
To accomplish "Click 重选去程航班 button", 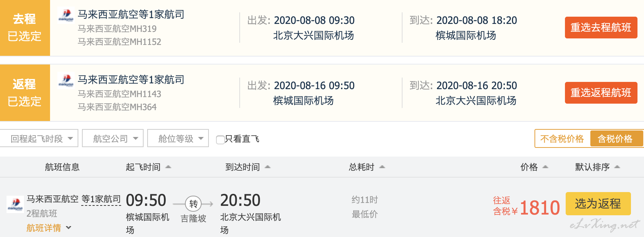I will pyautogui.click(x=601, y=28).
